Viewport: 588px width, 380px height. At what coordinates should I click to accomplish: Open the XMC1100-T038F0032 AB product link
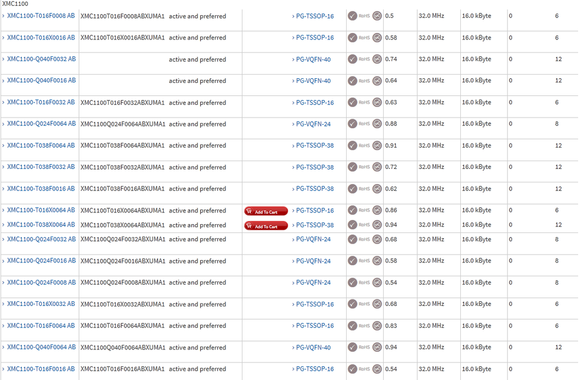point(41,167)
